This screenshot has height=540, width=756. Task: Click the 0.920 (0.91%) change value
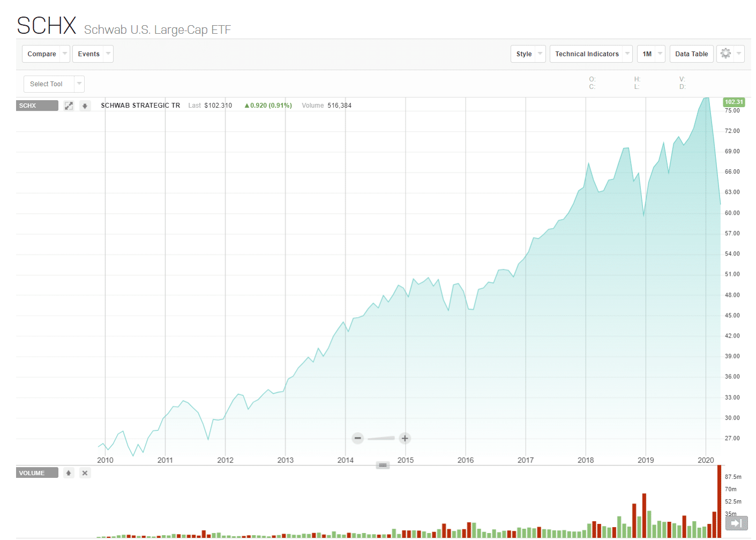click(268, 106)
